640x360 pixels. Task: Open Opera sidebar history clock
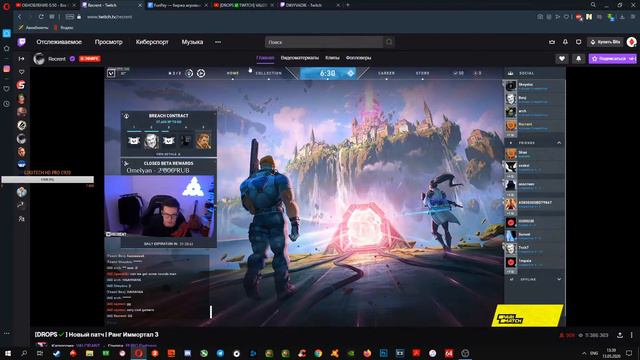7,104
